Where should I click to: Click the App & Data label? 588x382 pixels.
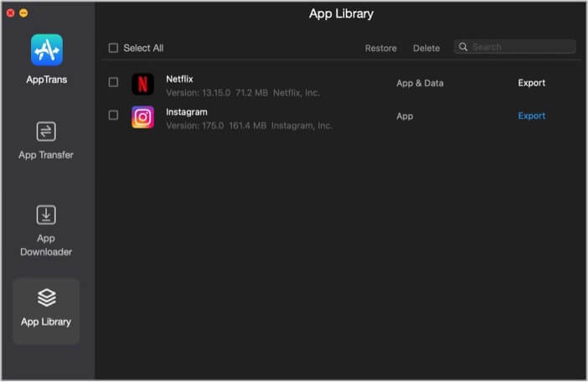[x=420, y=83]
